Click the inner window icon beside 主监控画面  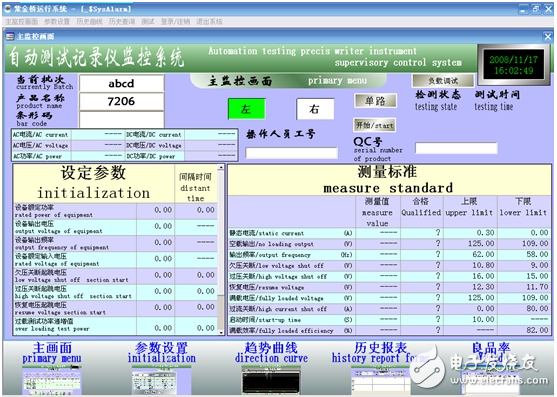tap(10, 37)
